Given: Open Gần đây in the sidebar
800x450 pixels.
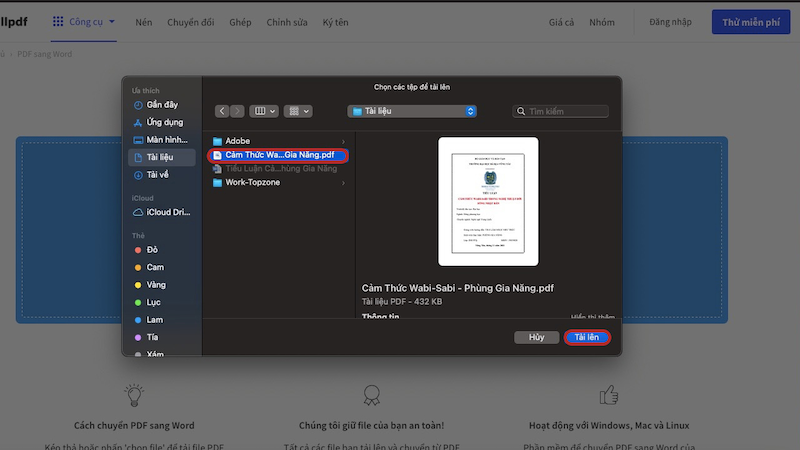Looking at the screenshot, I should (162, 105).
